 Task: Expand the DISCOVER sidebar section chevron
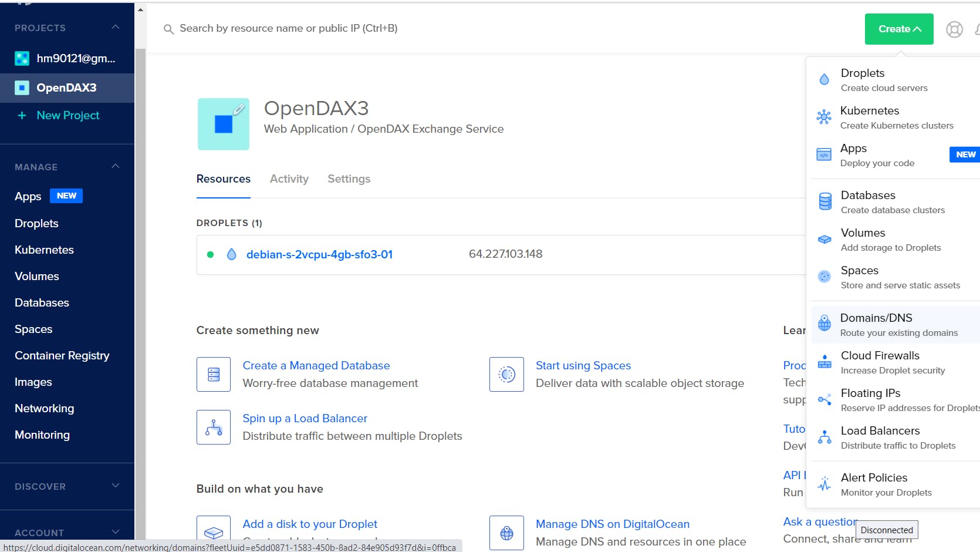116,486
